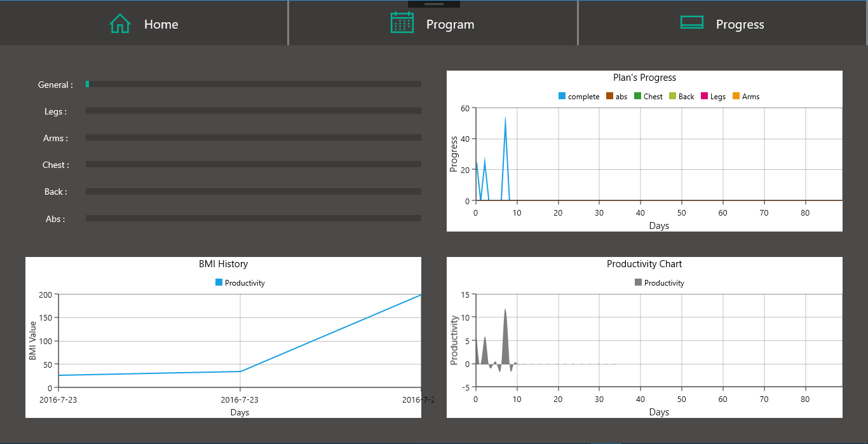Click the Arms progress bar

pos(254,137)
